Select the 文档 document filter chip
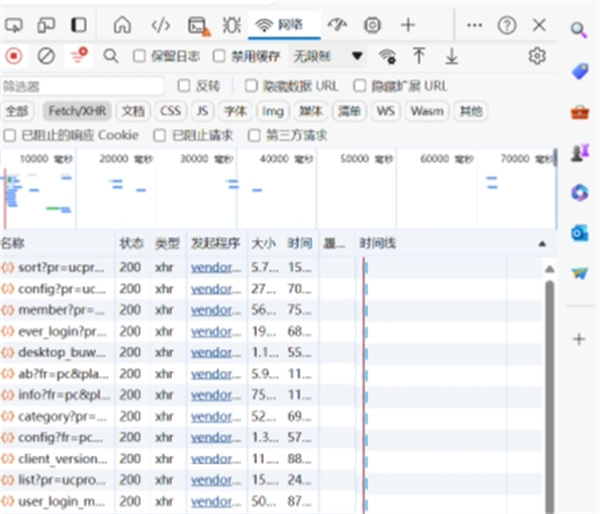This screenshot has width=600, height=514. (134, 111)
